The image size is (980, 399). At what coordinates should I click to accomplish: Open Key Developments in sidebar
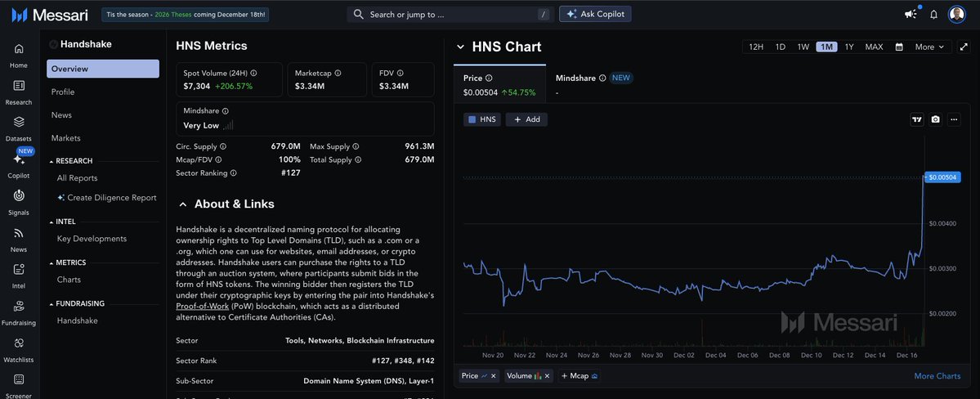point(92,239)
